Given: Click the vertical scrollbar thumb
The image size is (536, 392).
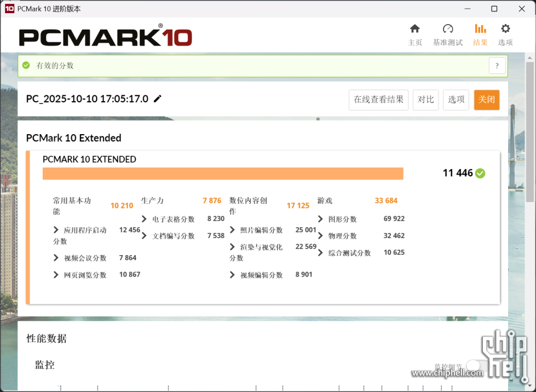Looking at the screenshot, I should [529, 131].
